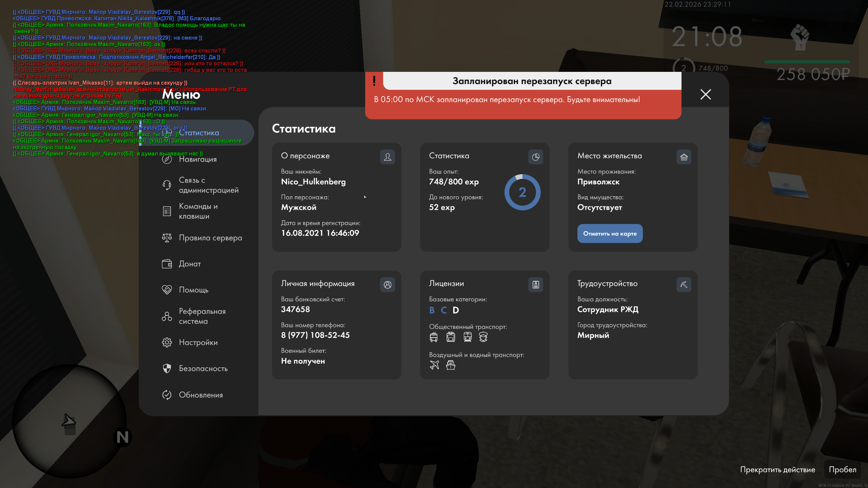This screenshot has width=868, height=488.
Task: Click the license badge icon in Лицензии card
Action: click(x=535, y=285)
